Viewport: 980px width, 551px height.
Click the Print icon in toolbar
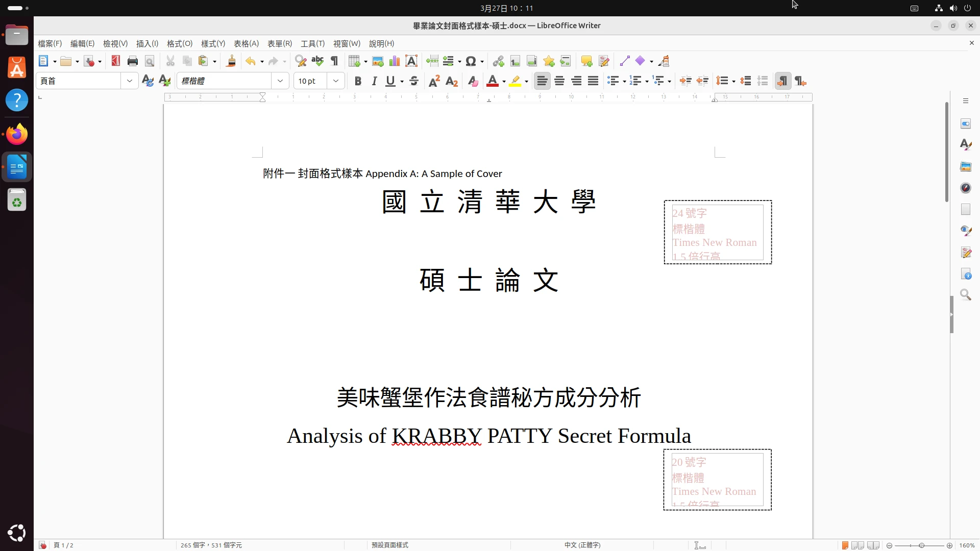tap(133, 61)
